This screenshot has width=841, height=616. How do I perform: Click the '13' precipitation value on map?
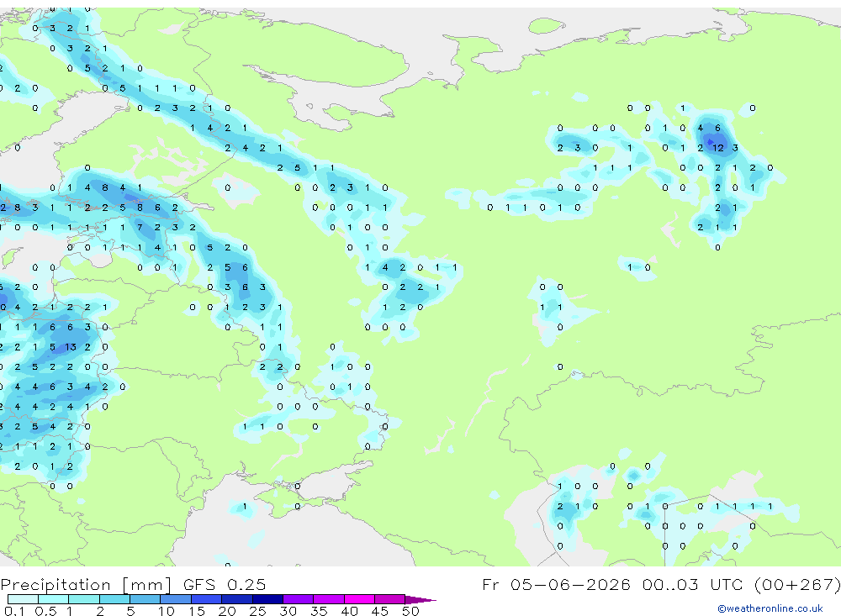71,347
